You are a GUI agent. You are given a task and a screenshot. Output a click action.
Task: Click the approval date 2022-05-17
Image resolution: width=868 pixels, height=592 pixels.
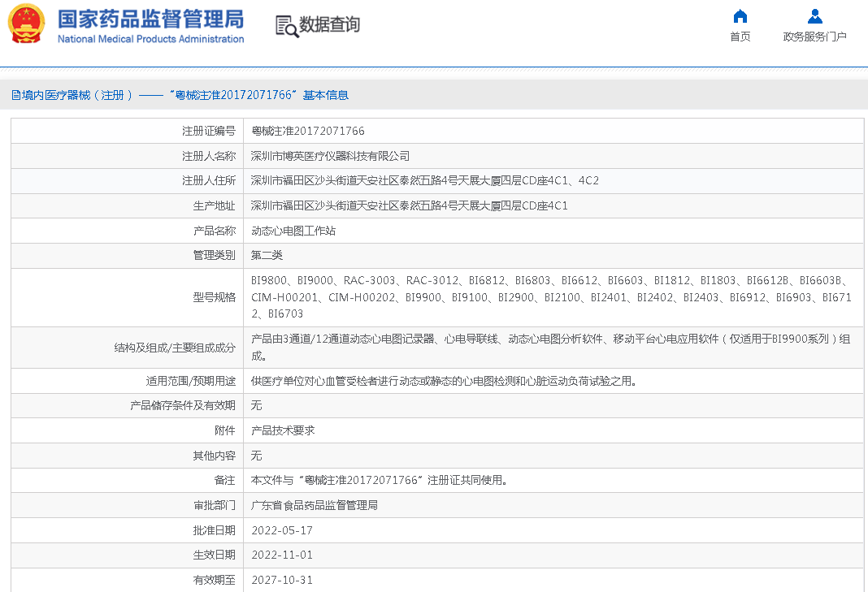(x=281, y=530)
